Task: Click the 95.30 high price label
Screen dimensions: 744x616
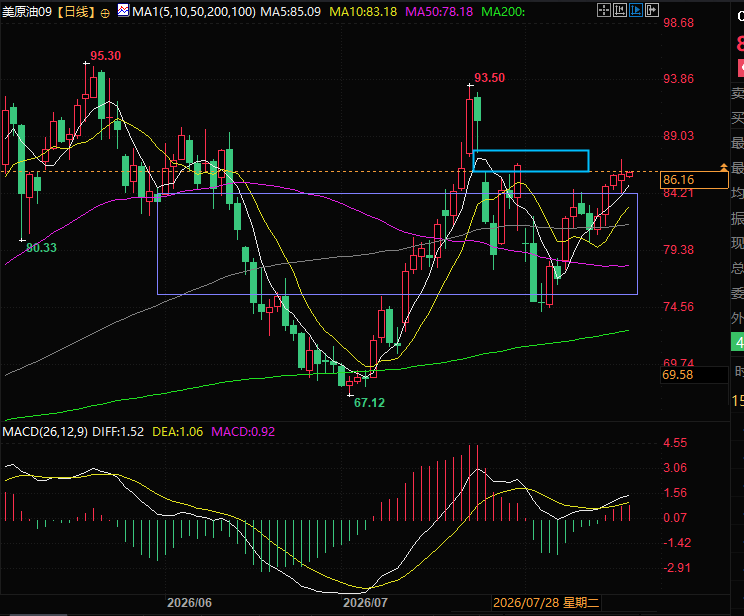Action: pos(106,56)
